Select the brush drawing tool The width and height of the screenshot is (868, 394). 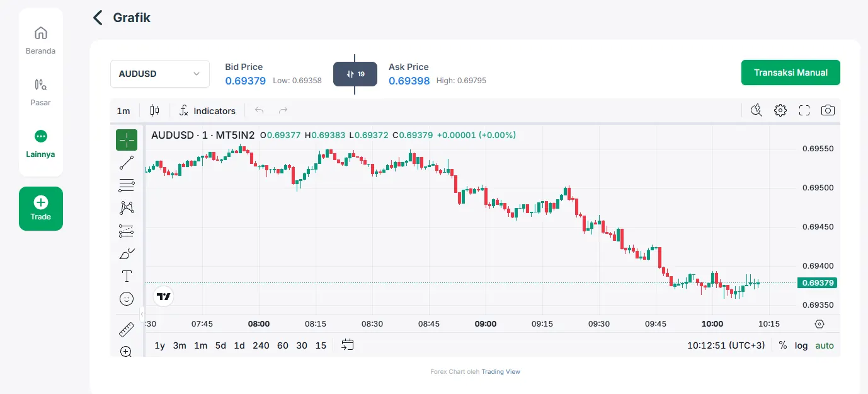click(127, 253)
